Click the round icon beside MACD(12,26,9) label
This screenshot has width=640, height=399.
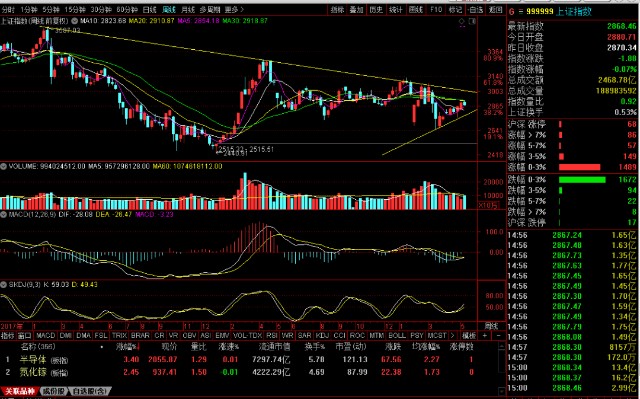pos(4,214)
